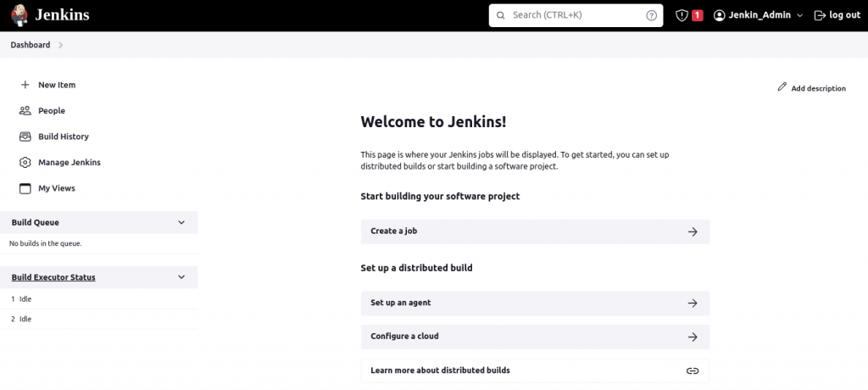This screenshot has width=868, height=390.
Task: Click the magnifier icon in the search box
Action: click(x=500, y=15)
